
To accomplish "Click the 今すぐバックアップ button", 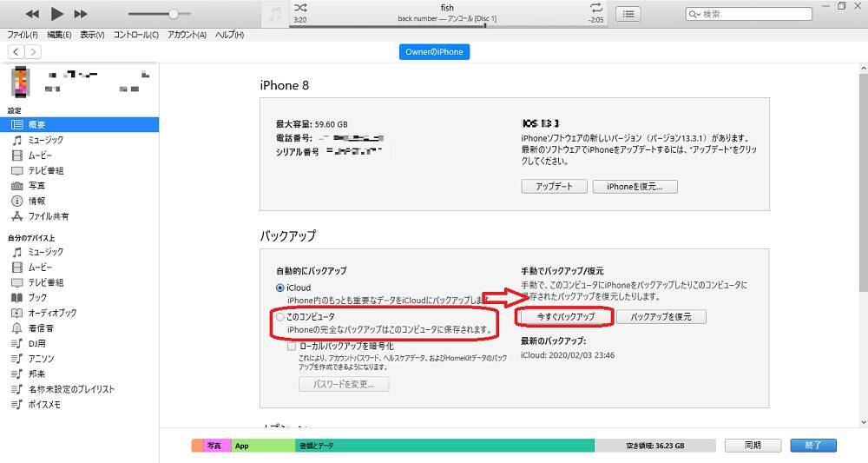I will 565,317.
